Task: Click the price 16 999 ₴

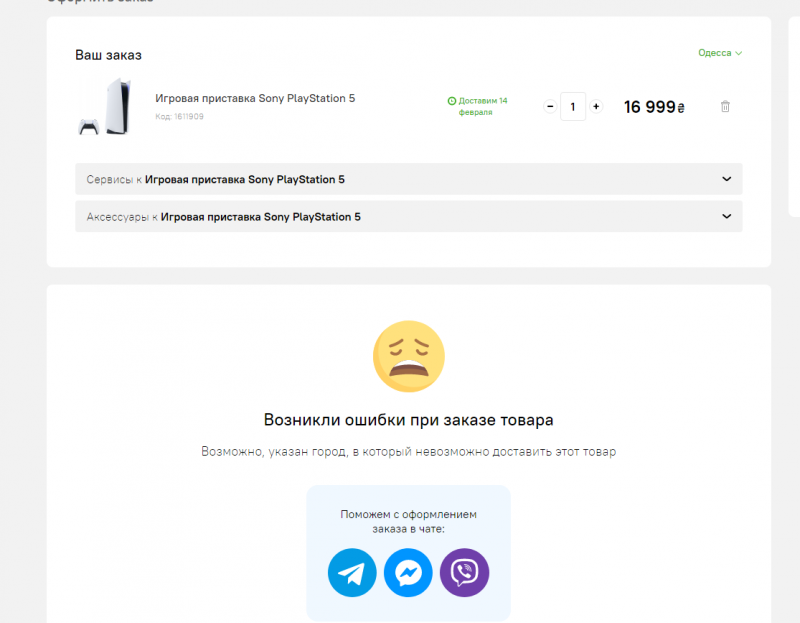Action: [x=654, y=106]
